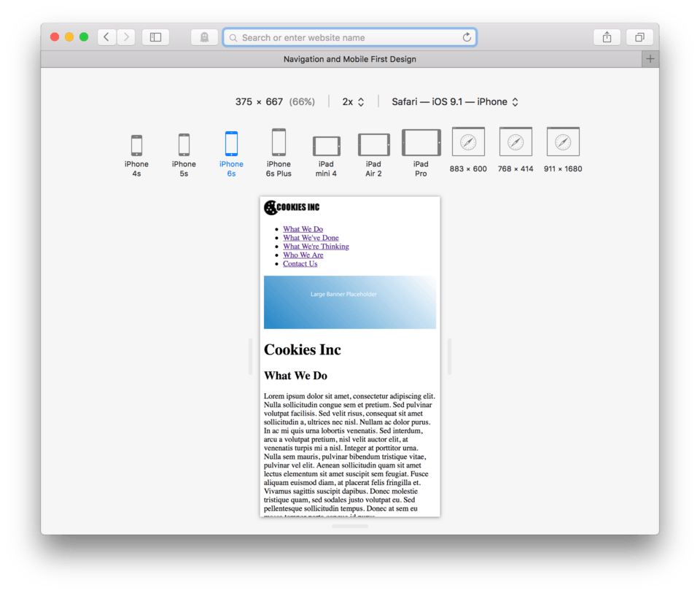The height and width of the screenshot is (593, 700).
Task: Select the Navigation and Mobile First Design tab
Action: (x=349, y=59)
